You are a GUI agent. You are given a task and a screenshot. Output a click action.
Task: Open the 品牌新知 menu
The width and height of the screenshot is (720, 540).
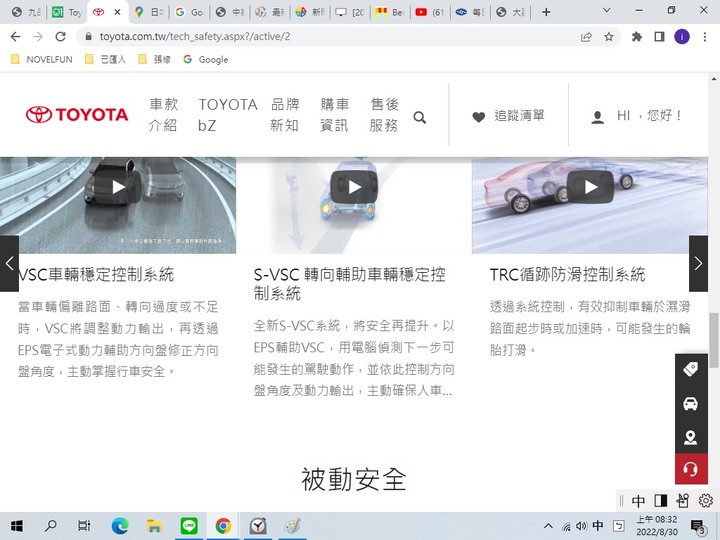pyautogui.click(x=285, y=115)
